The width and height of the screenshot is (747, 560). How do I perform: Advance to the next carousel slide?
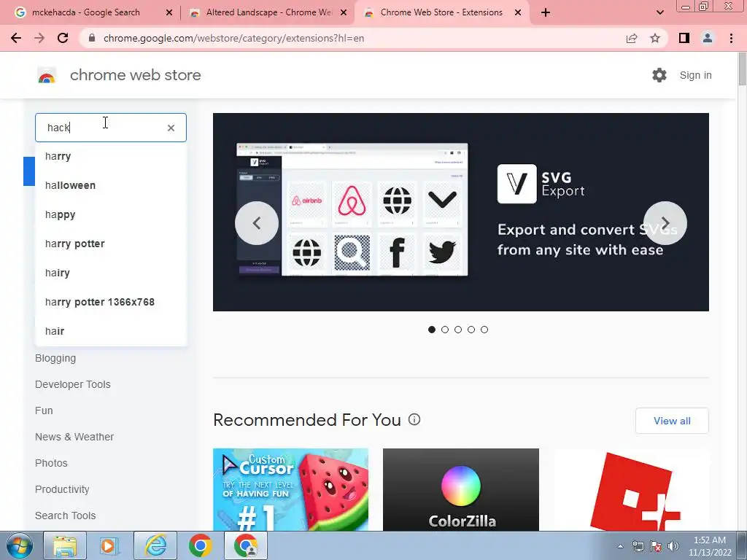tap(665, 223)
